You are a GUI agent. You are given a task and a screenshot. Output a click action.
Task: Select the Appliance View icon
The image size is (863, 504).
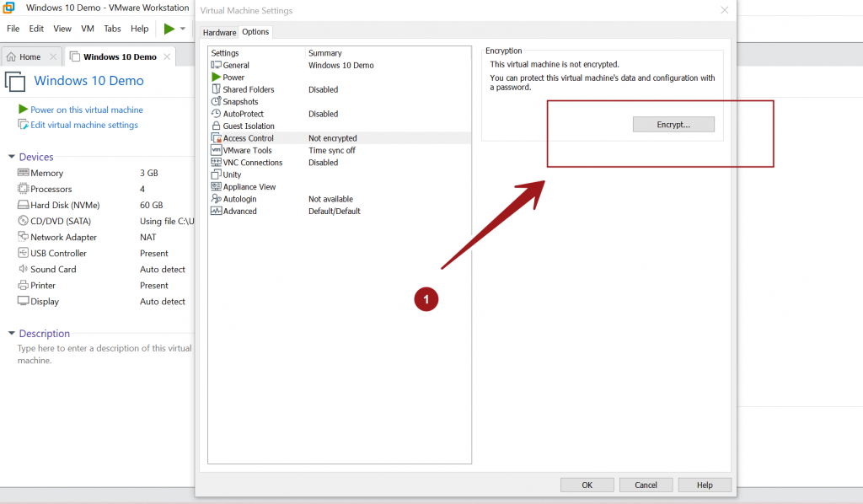tap(216, 186)
